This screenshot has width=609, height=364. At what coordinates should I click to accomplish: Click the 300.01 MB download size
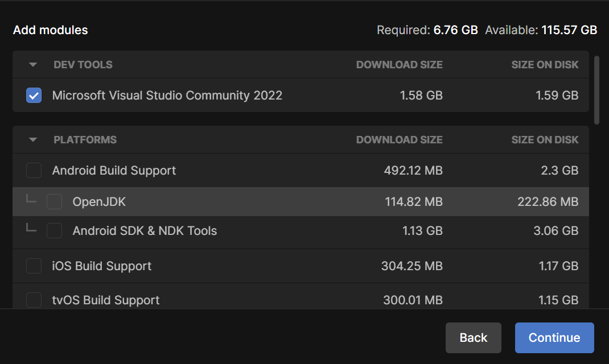[x=413, y=300]
